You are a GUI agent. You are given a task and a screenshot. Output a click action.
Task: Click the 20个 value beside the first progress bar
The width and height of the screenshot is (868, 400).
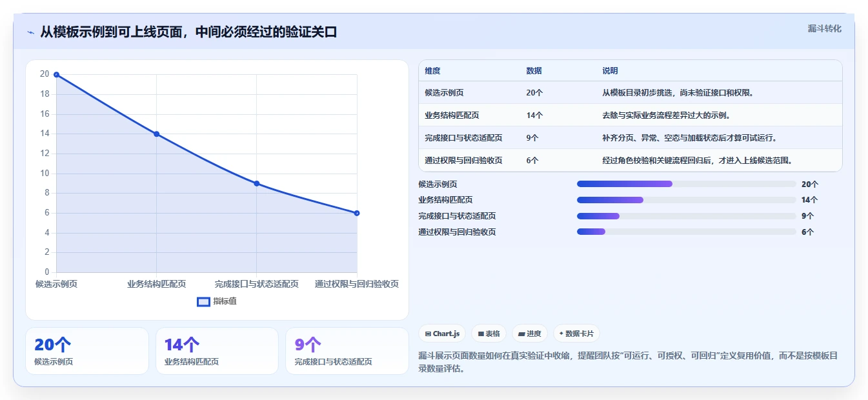tap(810, 185)
